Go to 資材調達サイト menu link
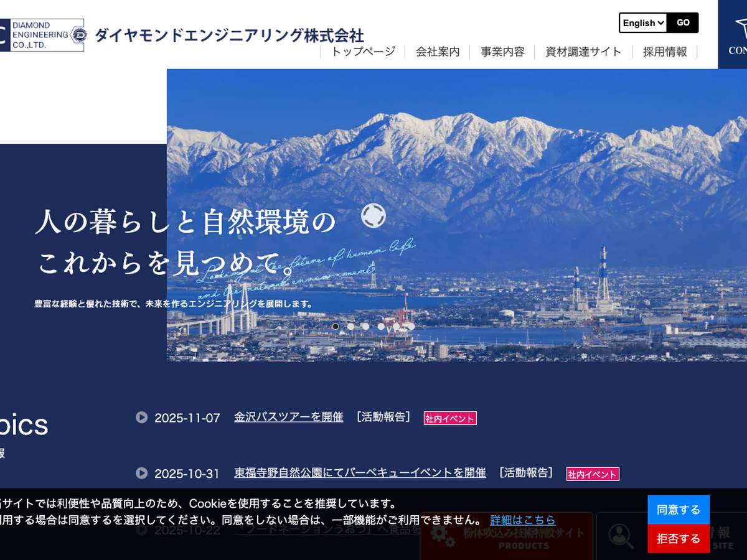The width and height of the screenshot is (747, 560). 583,52
